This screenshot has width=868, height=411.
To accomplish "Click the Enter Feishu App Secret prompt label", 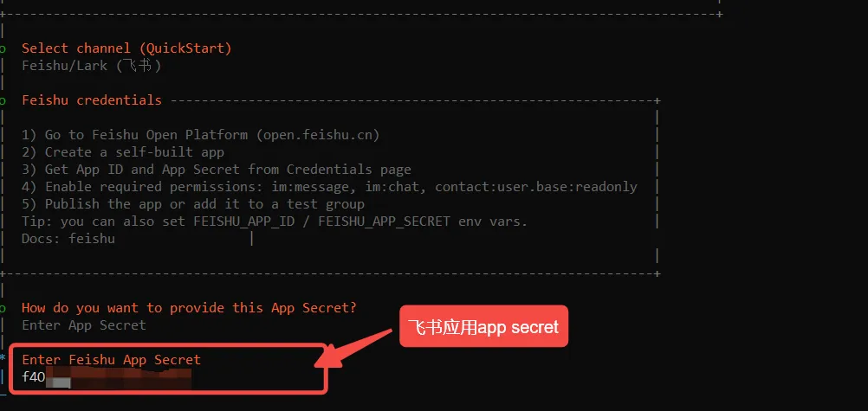I will 111,360.
